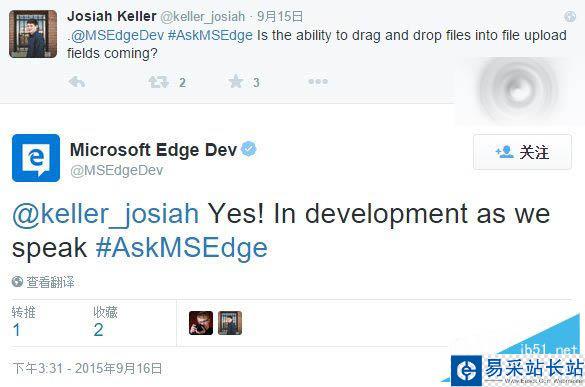
Task: Click the globe icon beside 查看翻译
Action: [17, 281]
